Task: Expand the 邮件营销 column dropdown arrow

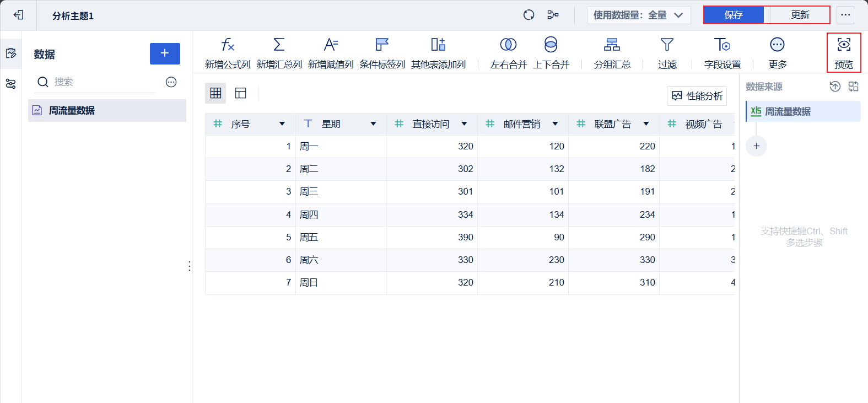Action: click(555, 124)
